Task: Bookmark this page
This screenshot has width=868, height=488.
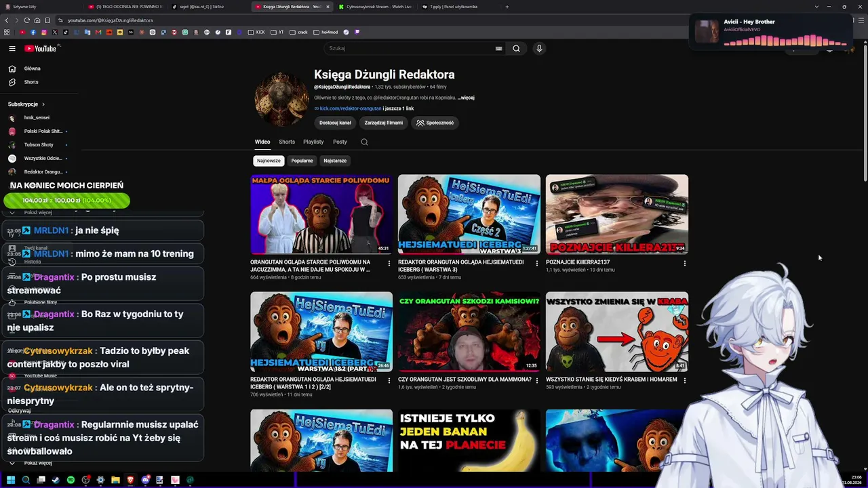Action: [47, 20]
